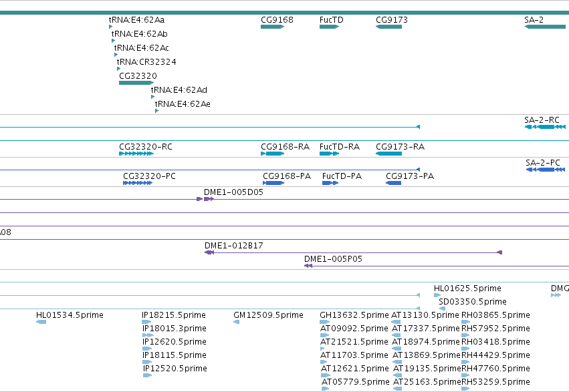Screen dimensions: 569x392
Task: Select the AT19135.5prime EST label
Action: (x=427, y=369)
